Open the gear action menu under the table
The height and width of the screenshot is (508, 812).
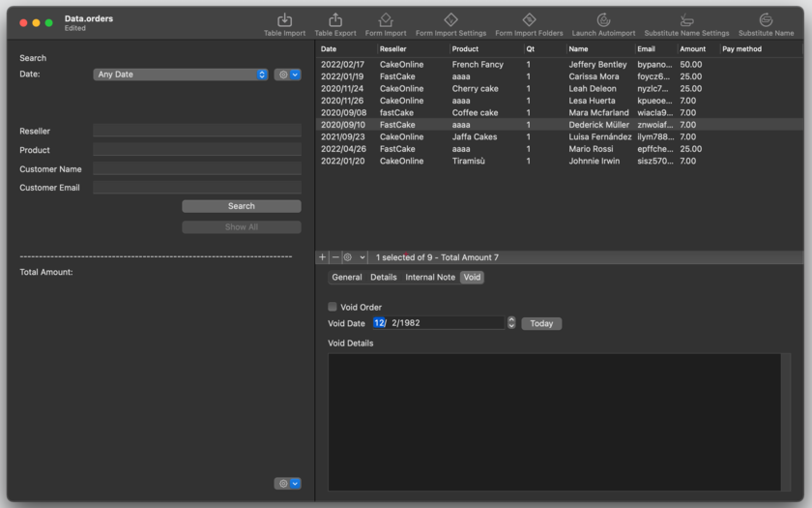[354, 257]
